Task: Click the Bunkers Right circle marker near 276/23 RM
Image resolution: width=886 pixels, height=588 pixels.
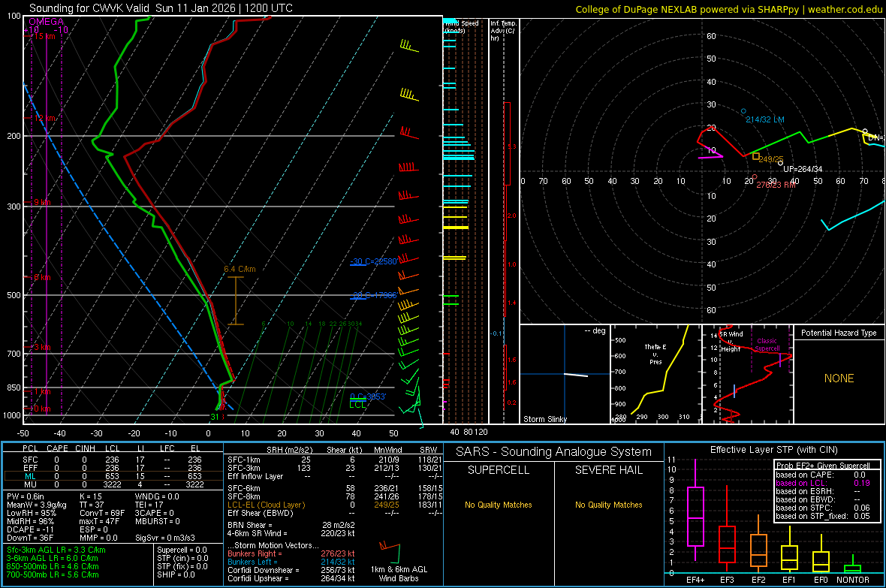Action: (755, 177)
